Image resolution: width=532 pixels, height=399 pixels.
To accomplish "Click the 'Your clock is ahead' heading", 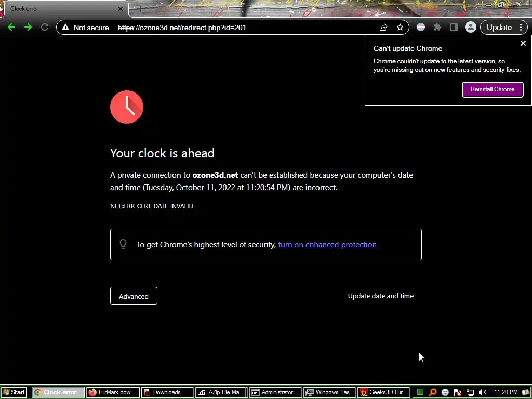I will pyautogui.click(x=162, y=153).
